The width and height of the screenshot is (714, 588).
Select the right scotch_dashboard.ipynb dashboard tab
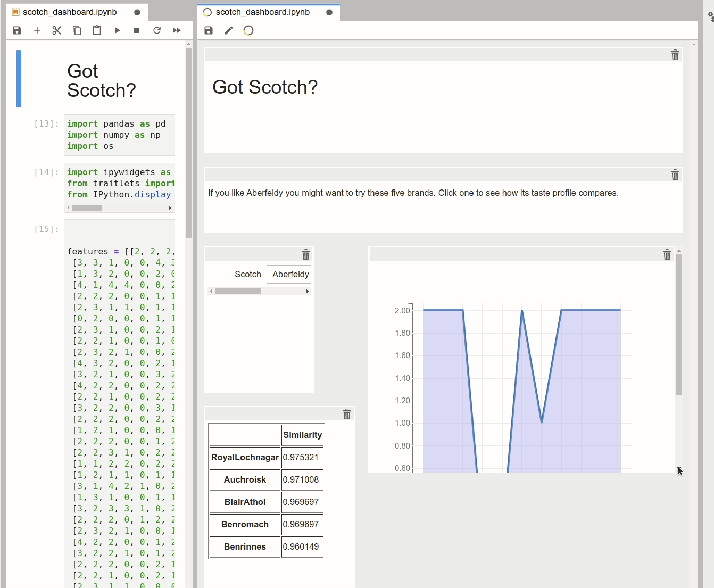point(261,11)
